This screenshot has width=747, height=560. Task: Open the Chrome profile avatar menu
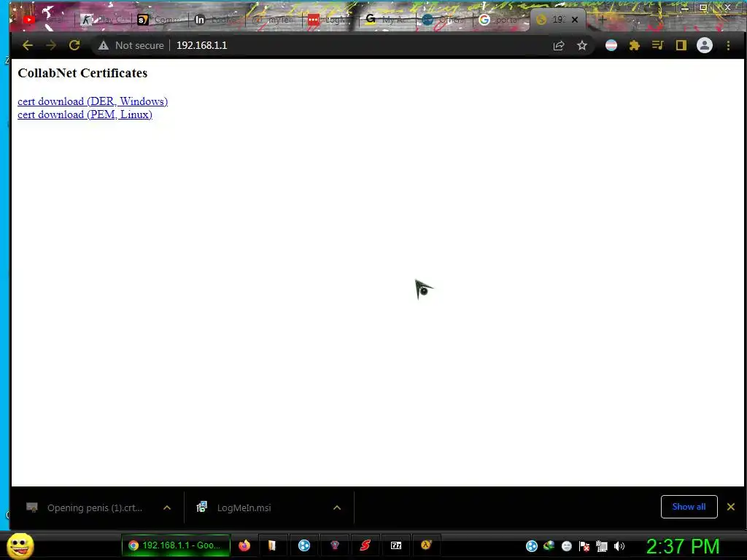705,45
